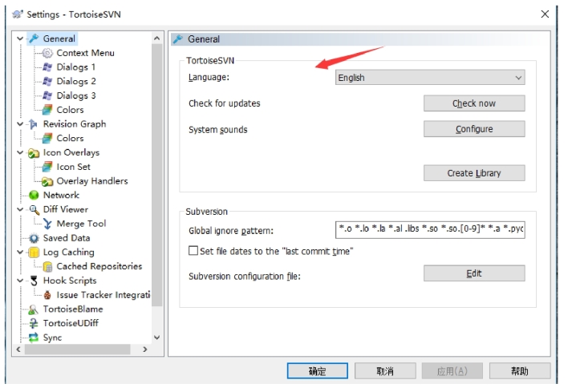Viewport: 568px width, 392px height.
Task: Select Icon Set in the tree
Action: click(73, 167)
